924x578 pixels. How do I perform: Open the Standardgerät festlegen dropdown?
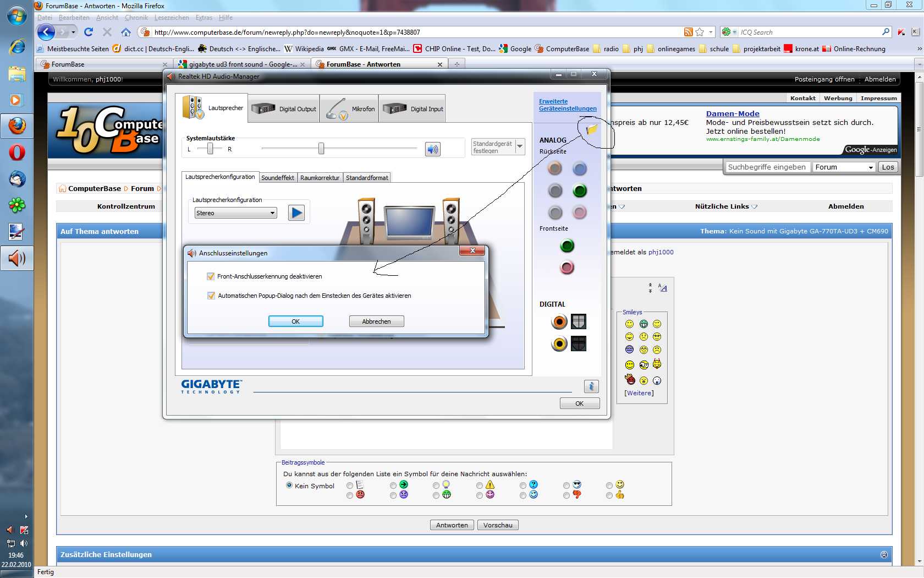520,146
